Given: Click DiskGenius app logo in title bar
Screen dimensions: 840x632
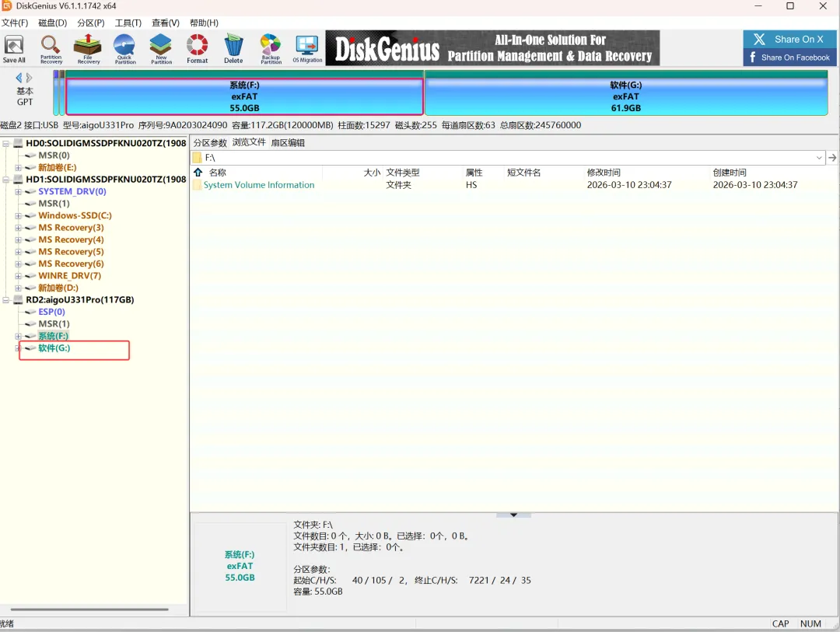Looking at the screenshot, I should tap(6, 6).
